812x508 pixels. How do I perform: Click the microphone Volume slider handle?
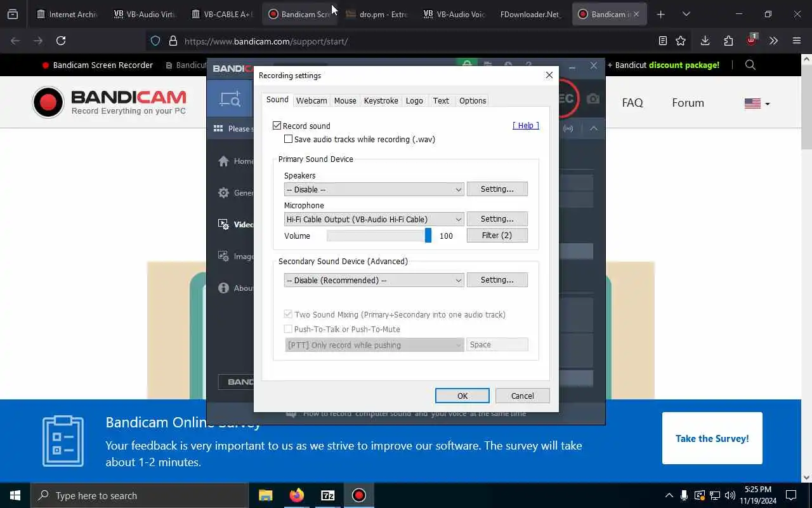click(428, 236)
